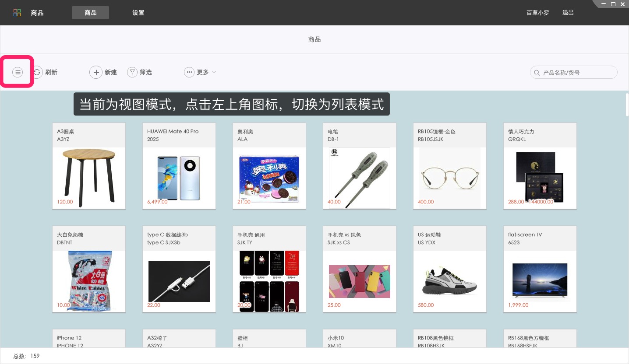Screen dimensions: 629x364
Task: Click the refresh circular arrows icon
Action: tap(38, 72)
